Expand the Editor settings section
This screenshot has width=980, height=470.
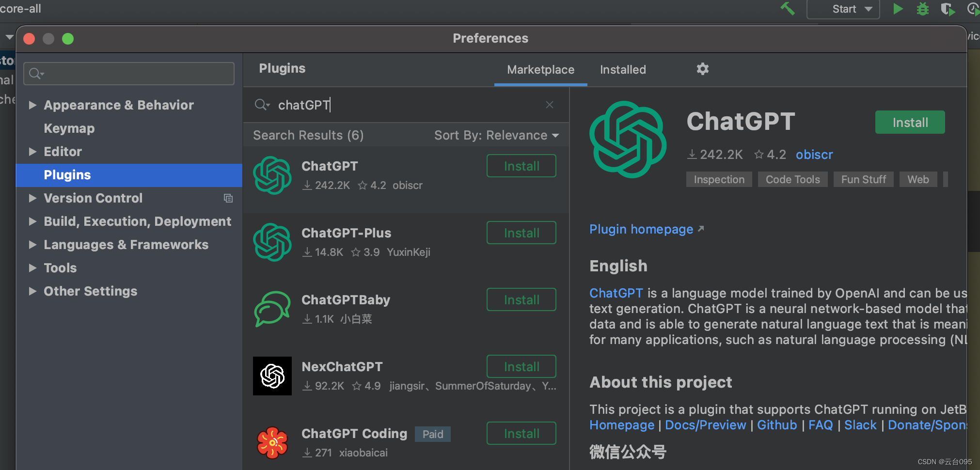(x=32, y=152)
